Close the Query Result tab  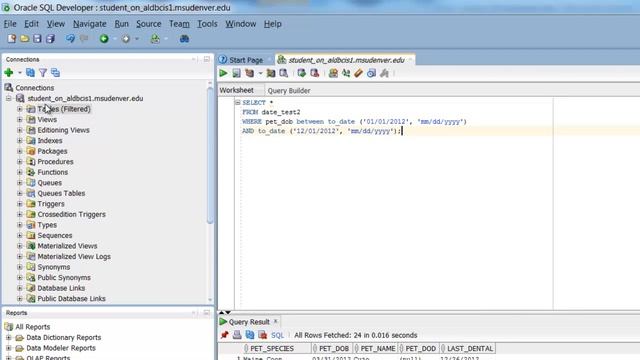point(276,321)
